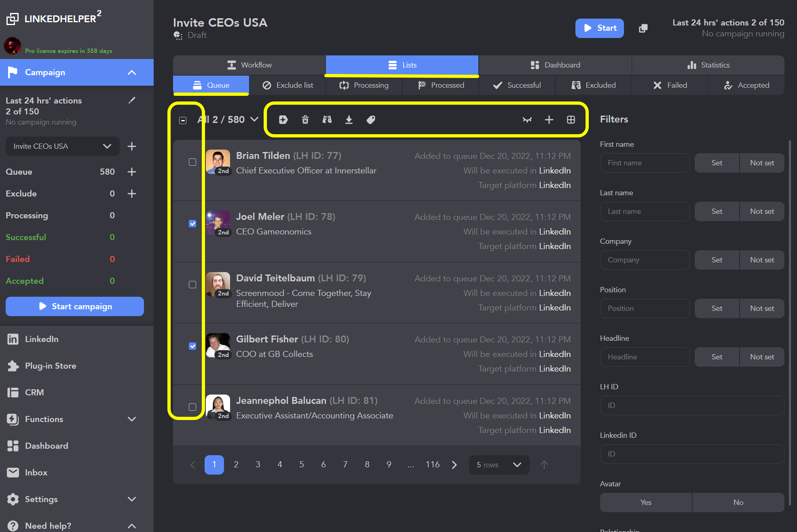Add a new campaign with plus icon
The width and height of the screenshot is (797, 532).
coord(132,146)
